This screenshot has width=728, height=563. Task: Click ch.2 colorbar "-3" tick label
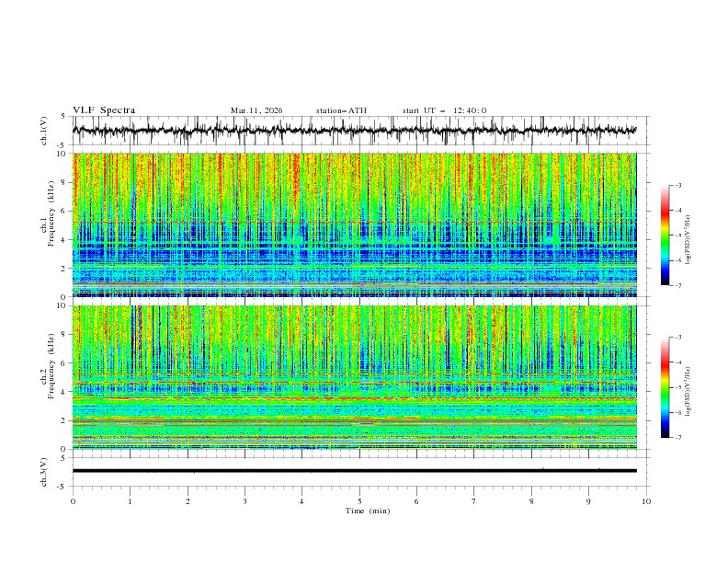(678, 338)
